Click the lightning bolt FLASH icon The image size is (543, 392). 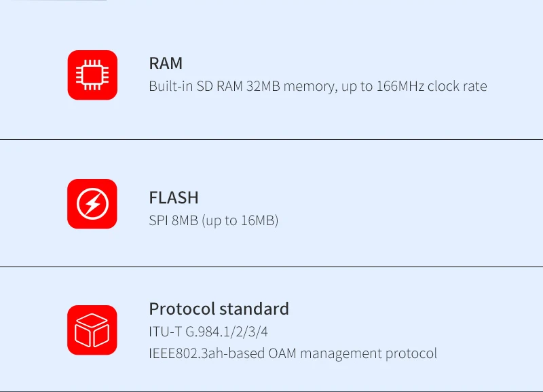click(x=92, y=203)
